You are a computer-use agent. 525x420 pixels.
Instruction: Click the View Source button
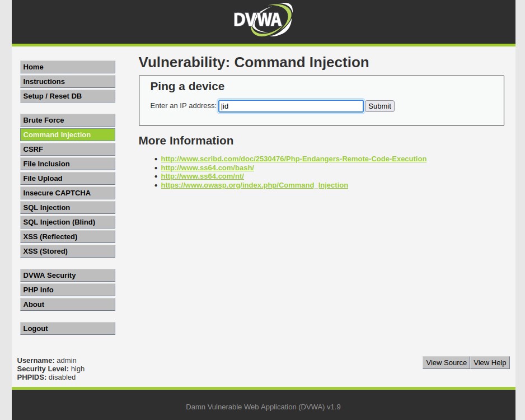click(446, 363)
